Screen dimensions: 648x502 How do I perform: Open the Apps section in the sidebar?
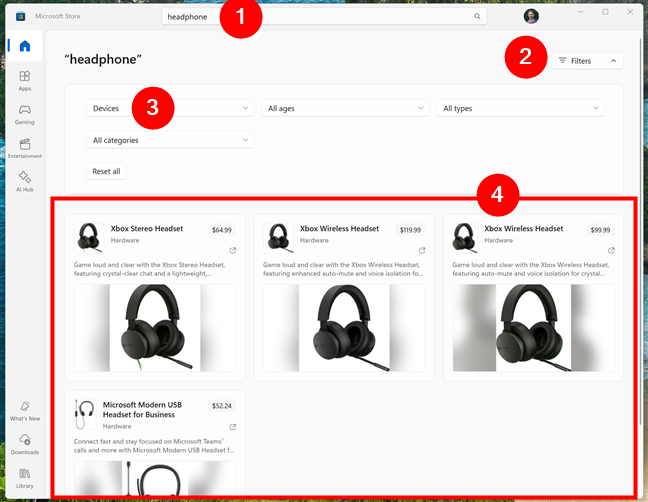(25, 81)
